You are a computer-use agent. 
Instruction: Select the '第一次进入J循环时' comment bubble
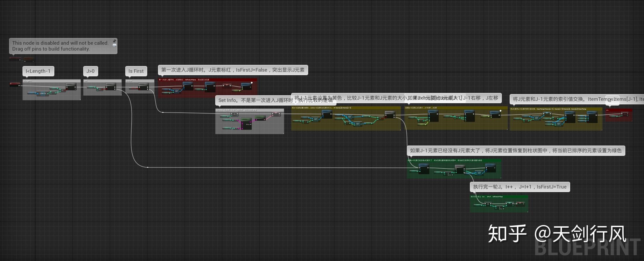click(x=233, y=70)
